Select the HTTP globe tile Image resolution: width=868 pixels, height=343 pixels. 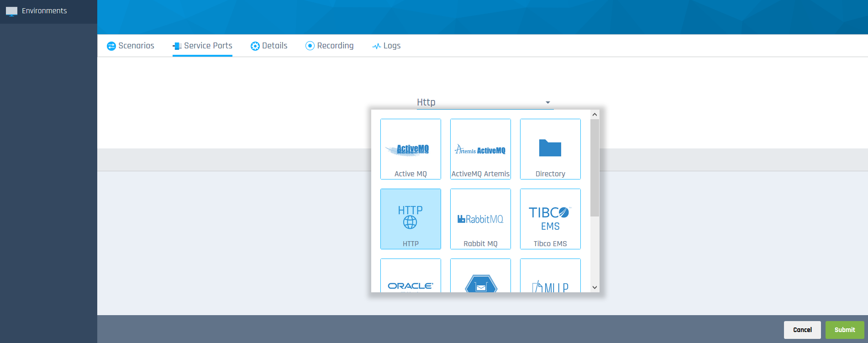(x=410, y=219)
